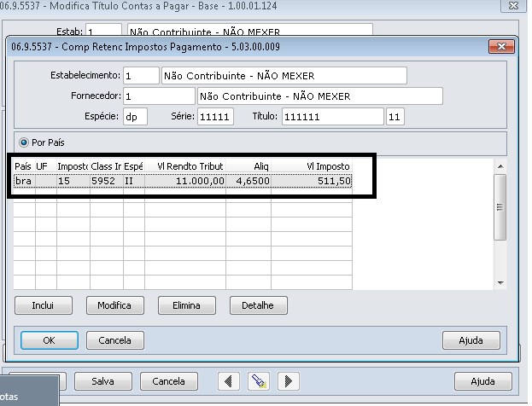Click the flashlight search icon in bottom toolbar
This screenshot has width=532, height=406.
(259, 381)
